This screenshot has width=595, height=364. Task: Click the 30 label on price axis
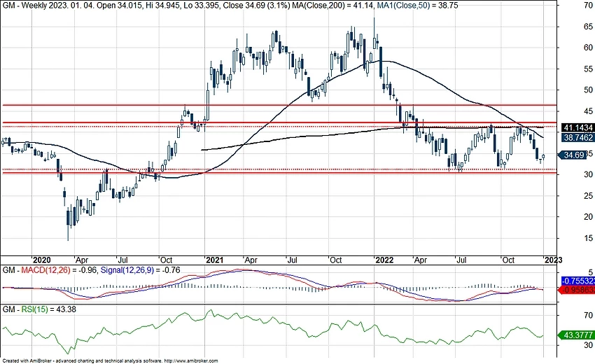pyautogui.click(x=588, y=174)
